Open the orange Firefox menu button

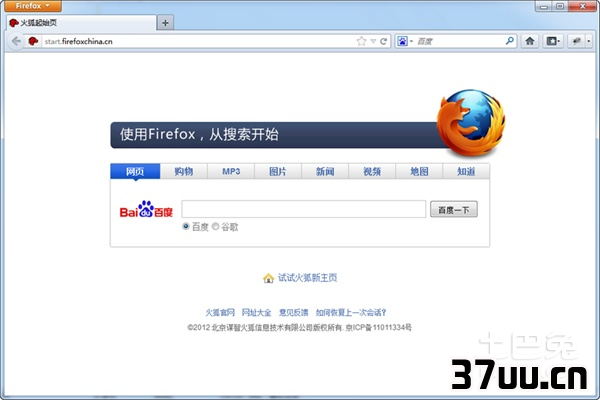click(x=33, y=6)
